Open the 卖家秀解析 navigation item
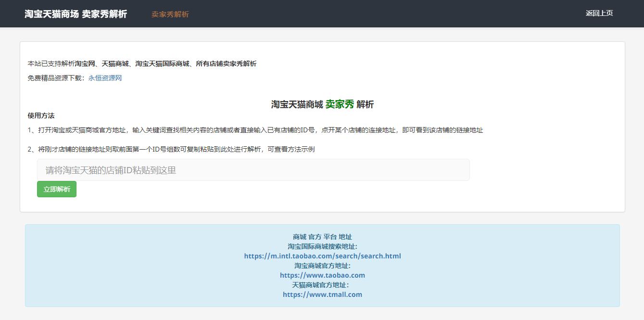644x320 pixels. pos(170,14)
